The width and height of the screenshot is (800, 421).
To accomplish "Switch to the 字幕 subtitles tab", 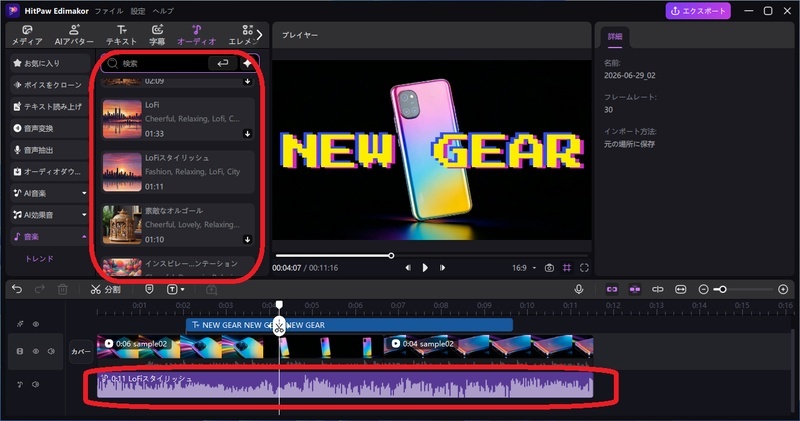I will pos(157,35).
